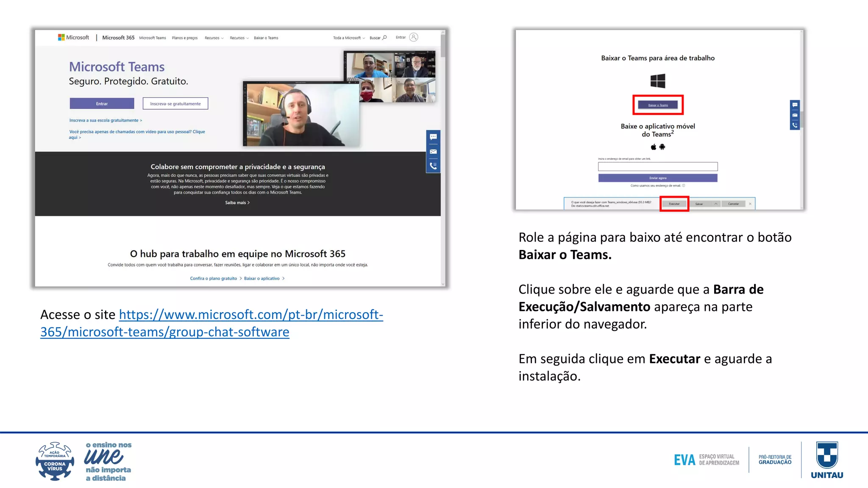
Task: Open the arrow dropdown next to Salvar
Action: coord(716,204)
